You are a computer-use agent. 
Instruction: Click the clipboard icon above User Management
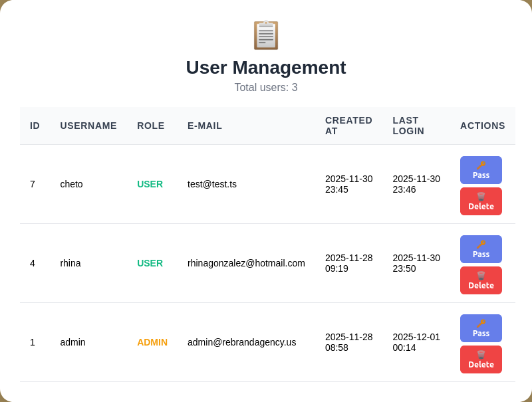(x=266, y=35)
